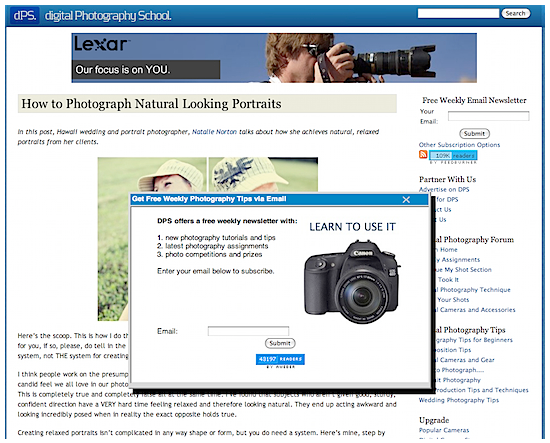Click the dPS logo icon
Viewport: 550px width, 443px height.
(24, 15)
